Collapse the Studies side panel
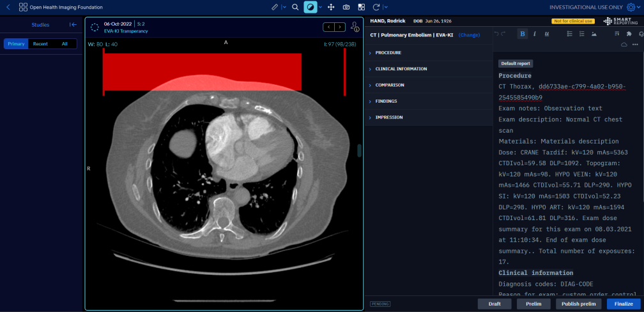This screenshot has width=644, height=312. click(x=73, y=25)
